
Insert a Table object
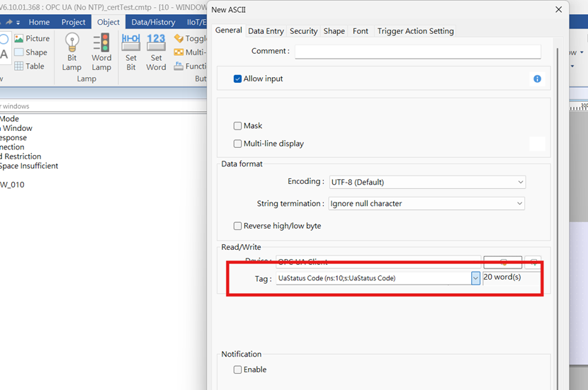[29, 66]
